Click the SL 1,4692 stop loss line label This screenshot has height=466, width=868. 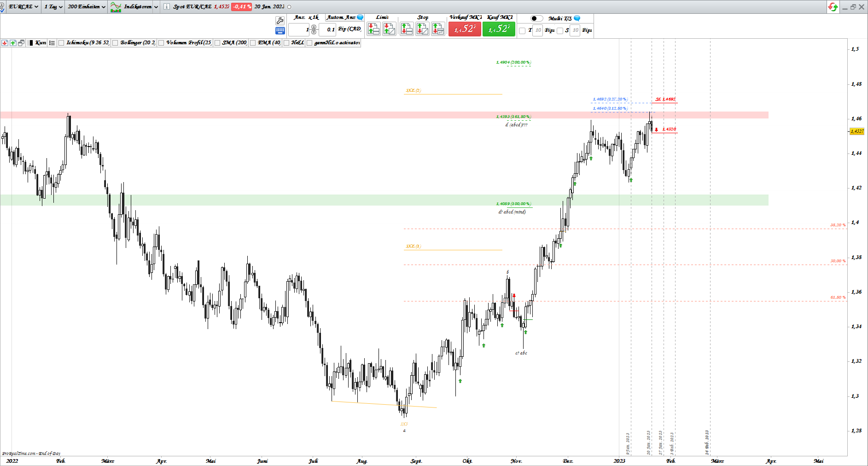(665, 99)
